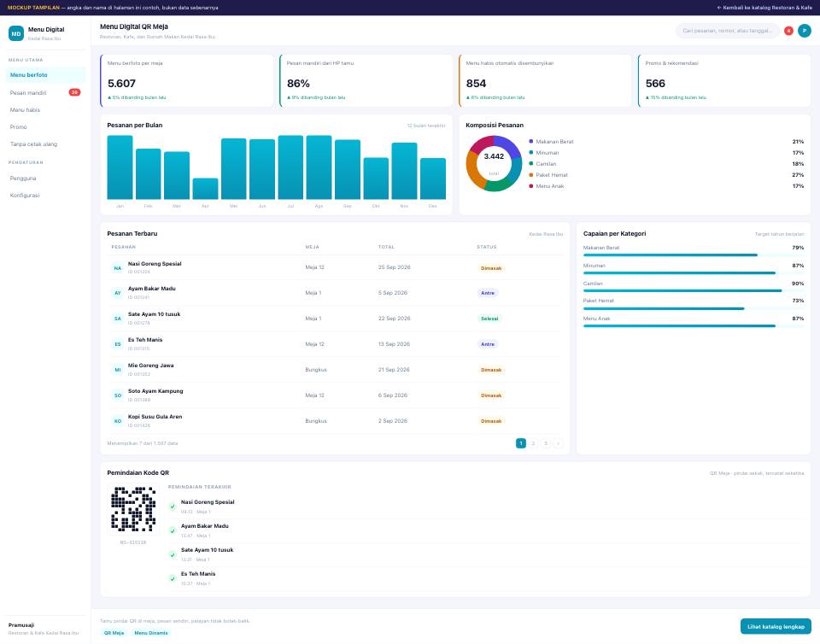Screen dimensions: 820x644
Task: Click 854 value in Menu habis card
Action: coord(476,84)
